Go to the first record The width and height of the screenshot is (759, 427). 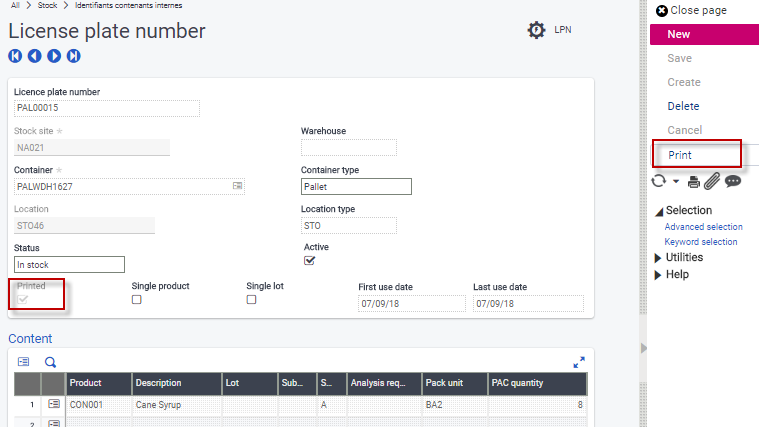[15, 56]
